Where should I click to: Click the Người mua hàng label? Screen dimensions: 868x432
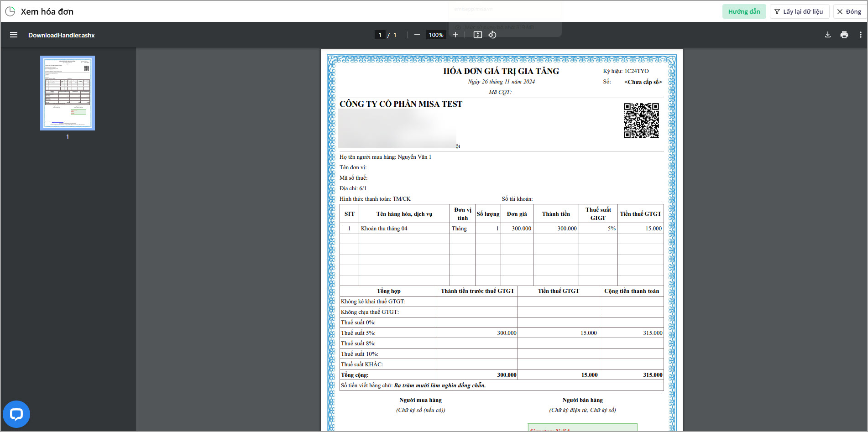point(421,400)
